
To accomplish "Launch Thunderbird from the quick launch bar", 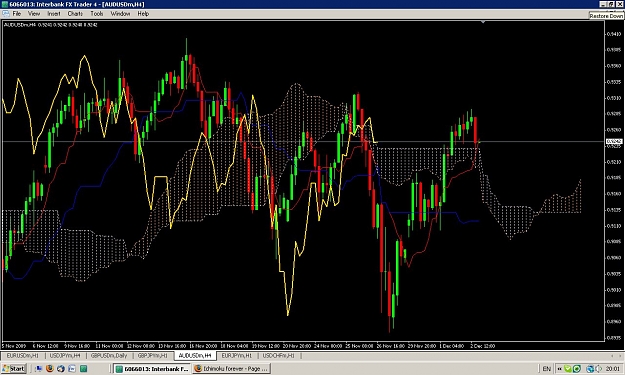I will pos(61,369).
